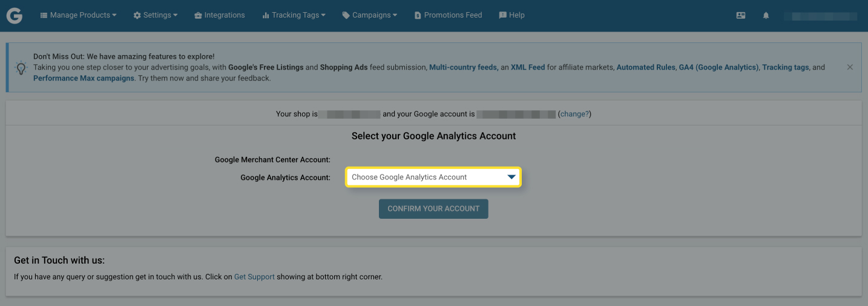Open the Help menu item
This screenshot has width=868, height=306.
pos(511,15)
